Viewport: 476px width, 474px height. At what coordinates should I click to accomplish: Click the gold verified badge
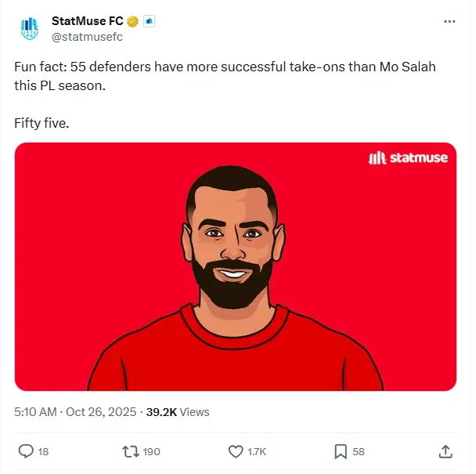(x=132, y=22)
